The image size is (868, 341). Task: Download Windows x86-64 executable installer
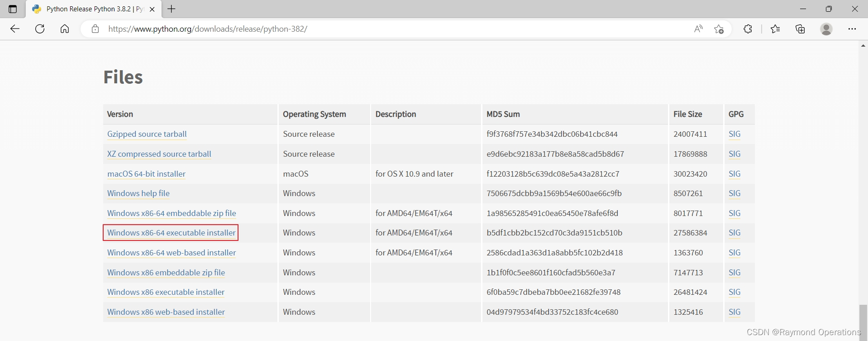[172, 233]
